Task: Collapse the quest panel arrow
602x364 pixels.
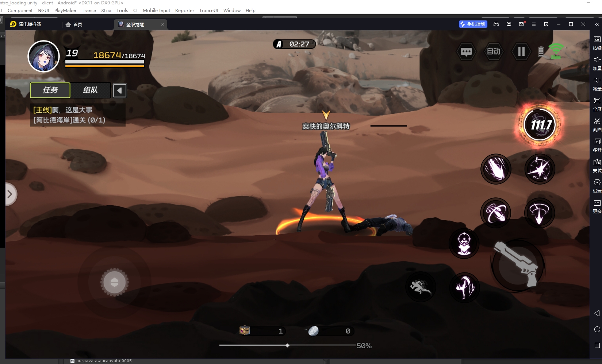Action: pyautogui.click(x=119, y=90)
